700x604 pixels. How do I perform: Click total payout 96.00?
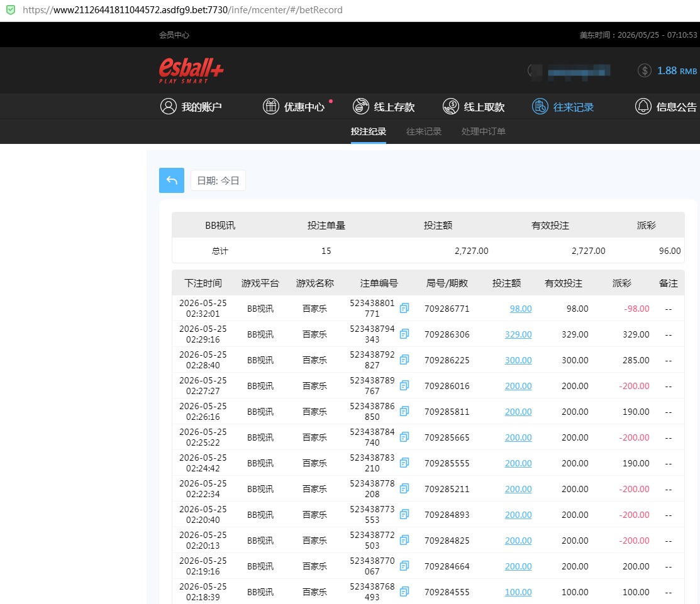(x=670, y=251)
